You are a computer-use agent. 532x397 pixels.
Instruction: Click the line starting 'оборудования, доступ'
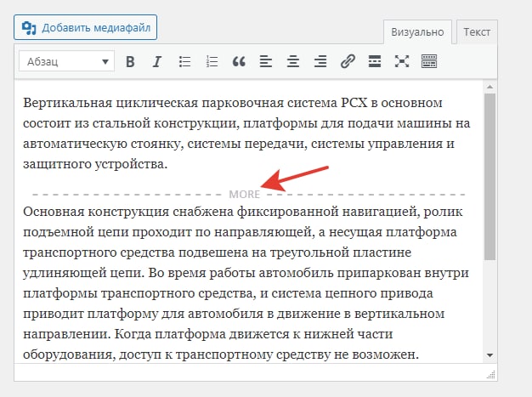(x=221, y=354)
